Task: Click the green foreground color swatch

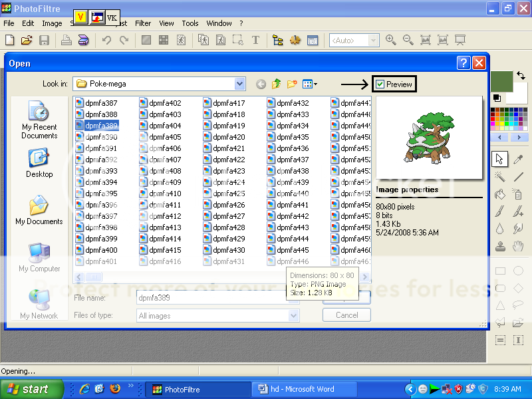Action: point(501,82)
